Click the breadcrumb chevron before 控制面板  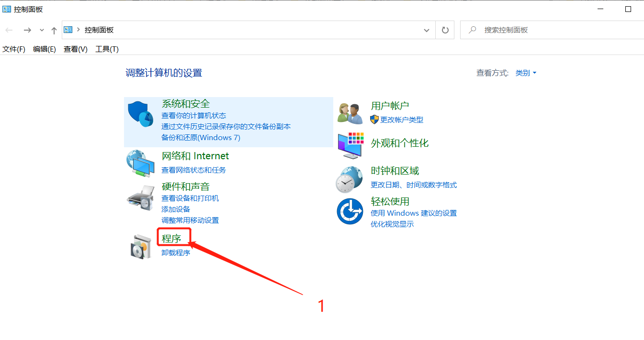(x=78, y=30)
